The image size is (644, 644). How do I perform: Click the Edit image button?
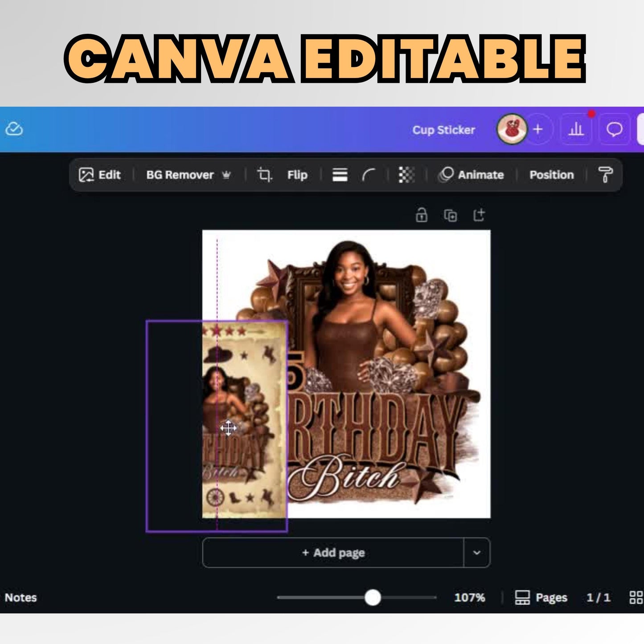[x=100, y=175]
